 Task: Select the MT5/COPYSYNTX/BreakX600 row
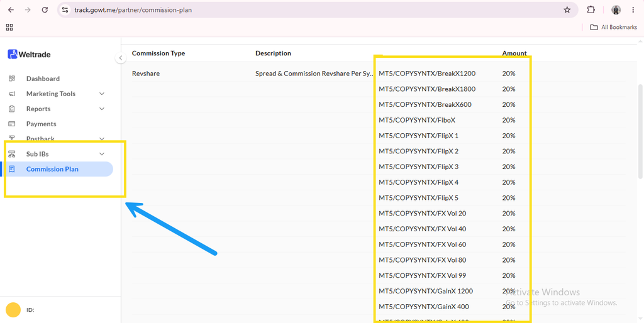(x=425, y=105)
